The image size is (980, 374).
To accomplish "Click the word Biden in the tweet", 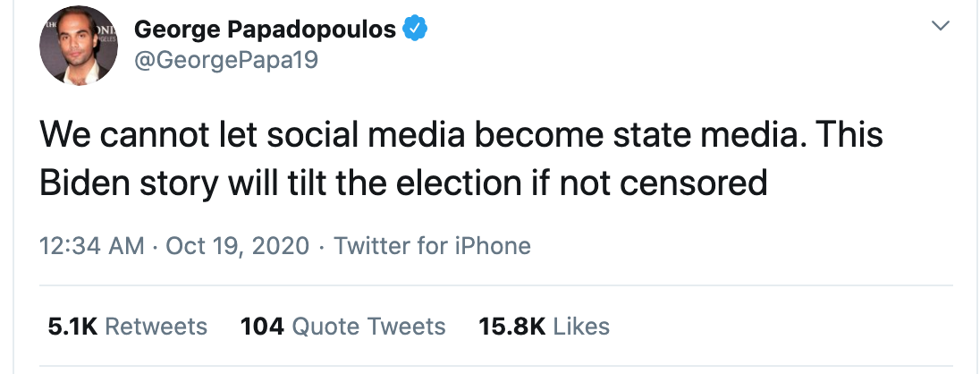I will pyautogui.click(x=84, y=183).
